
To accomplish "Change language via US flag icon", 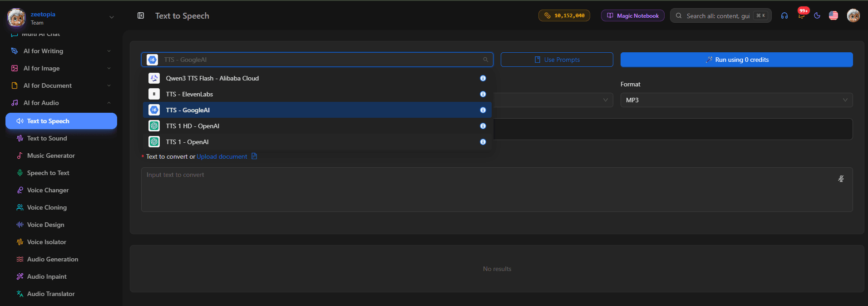I will 833,15.
